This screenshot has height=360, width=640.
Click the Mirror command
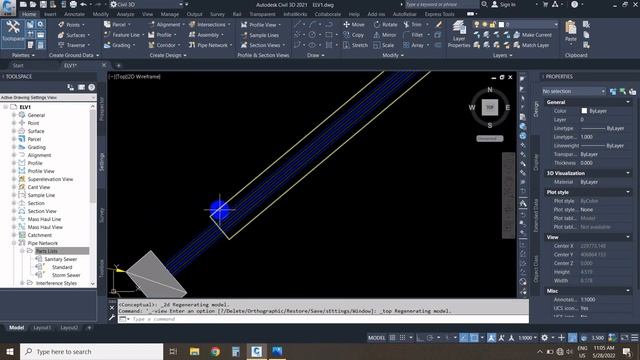385,35
